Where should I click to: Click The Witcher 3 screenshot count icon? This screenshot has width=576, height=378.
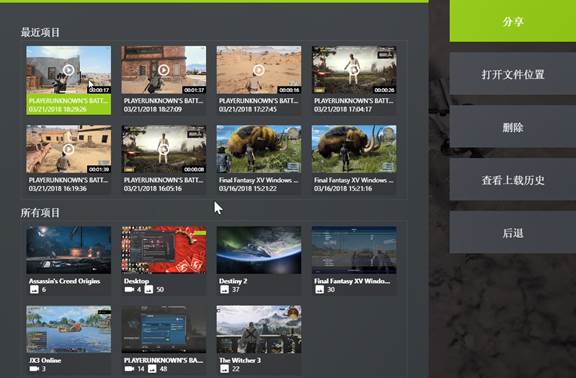coord(224,368)
